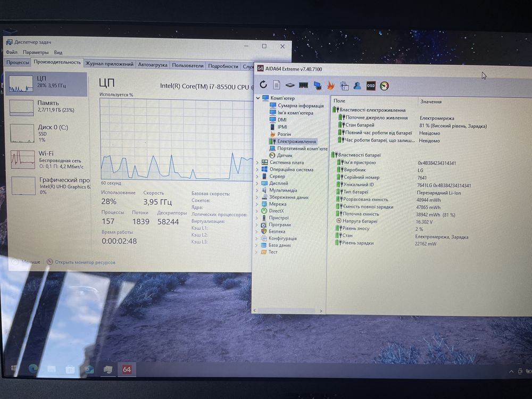Select Wi-Fi in the Task Manager sidebar
The image size is (532, 399).
click(x=47, y=160)
